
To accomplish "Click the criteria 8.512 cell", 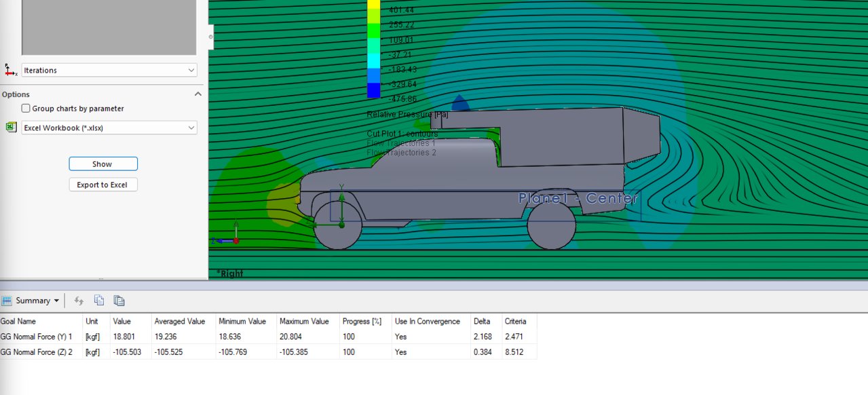I will (x=514, y=352).
